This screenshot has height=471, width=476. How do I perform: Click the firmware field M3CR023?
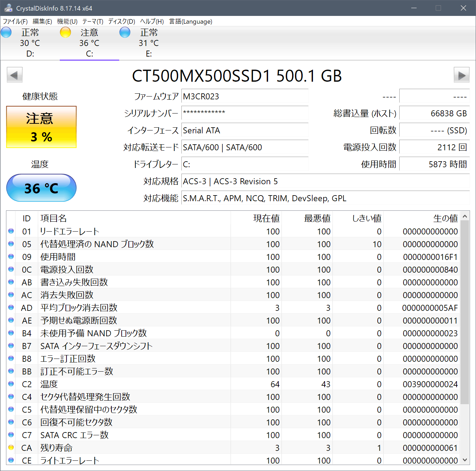[245, 96]
